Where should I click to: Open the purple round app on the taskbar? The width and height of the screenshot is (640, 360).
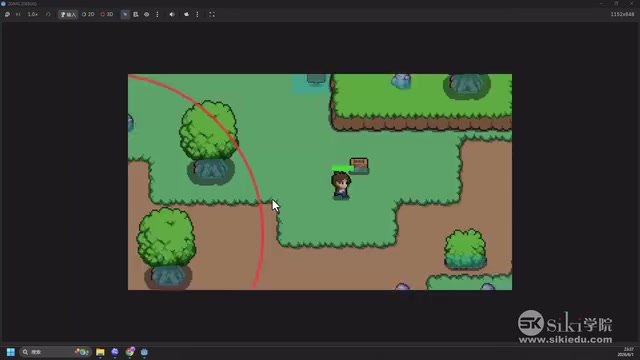point(115,352)
